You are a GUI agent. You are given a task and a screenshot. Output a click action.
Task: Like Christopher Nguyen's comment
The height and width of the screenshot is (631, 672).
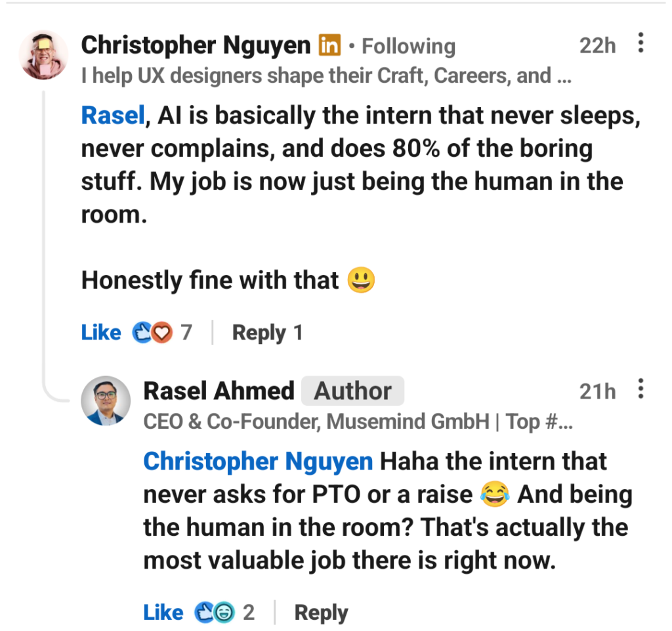coord(101,333)
